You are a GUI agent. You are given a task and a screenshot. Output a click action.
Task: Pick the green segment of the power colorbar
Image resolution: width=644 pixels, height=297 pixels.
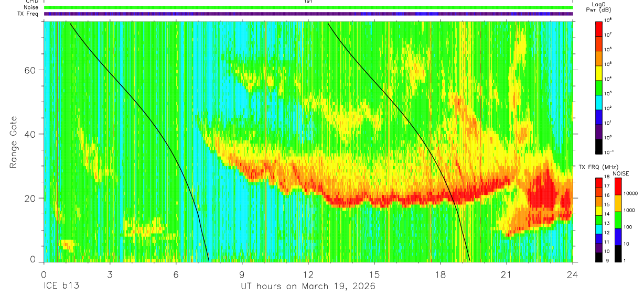point(600,87)
